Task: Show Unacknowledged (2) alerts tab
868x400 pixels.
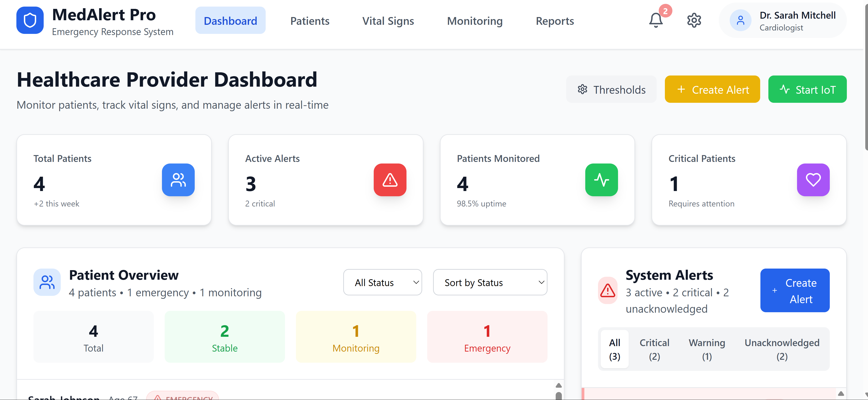Action: point(782,350)
